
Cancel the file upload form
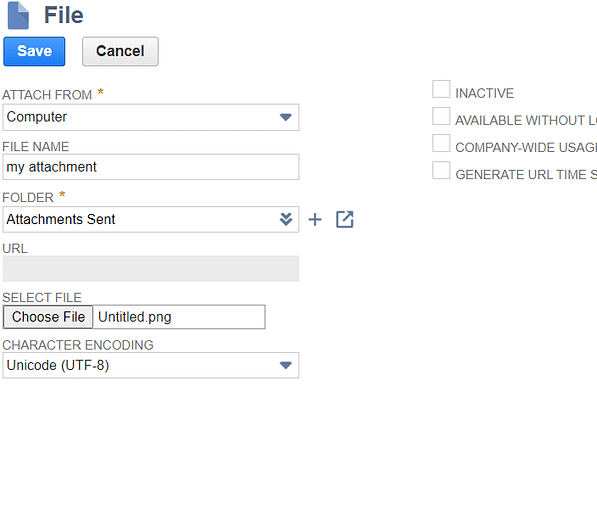point(120,51)
